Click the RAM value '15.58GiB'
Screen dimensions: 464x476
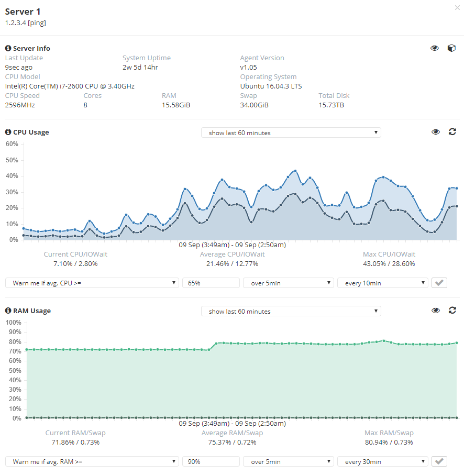click(x=176, y=105)
